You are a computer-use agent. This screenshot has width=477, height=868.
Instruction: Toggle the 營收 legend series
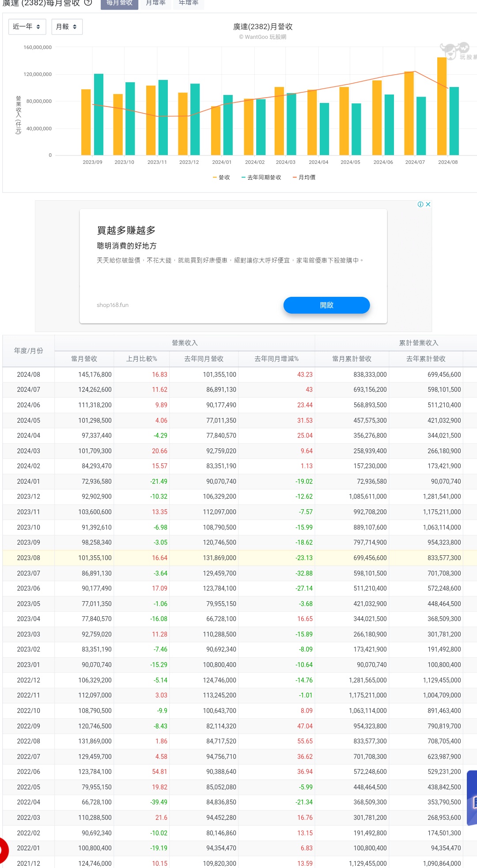(221, 177)
